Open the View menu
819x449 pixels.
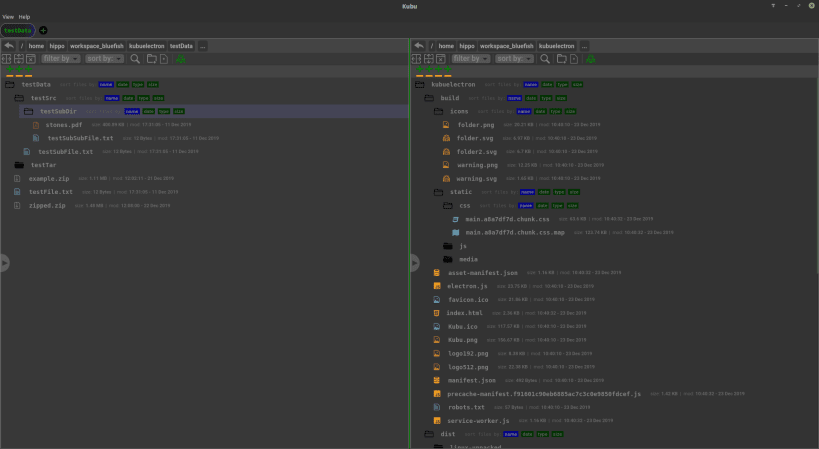tap(8, 17)
